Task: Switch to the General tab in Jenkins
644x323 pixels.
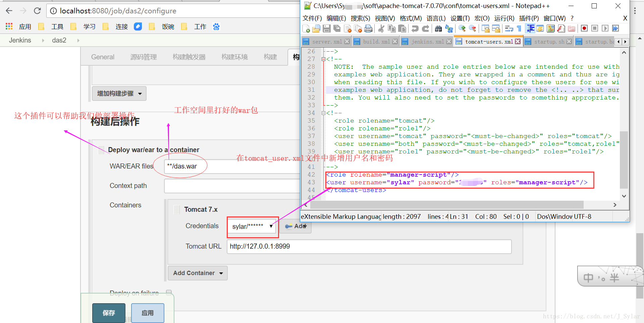Action: [103, 57]
